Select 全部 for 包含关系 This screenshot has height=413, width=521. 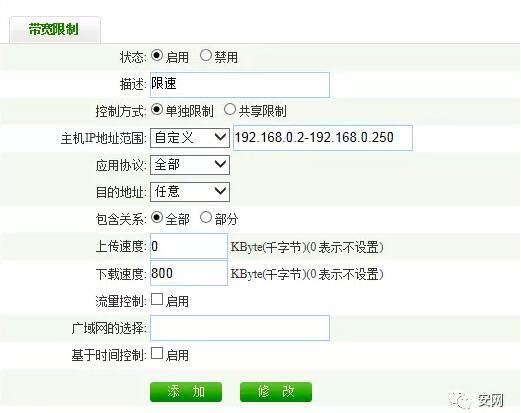[x=157, y=218]
